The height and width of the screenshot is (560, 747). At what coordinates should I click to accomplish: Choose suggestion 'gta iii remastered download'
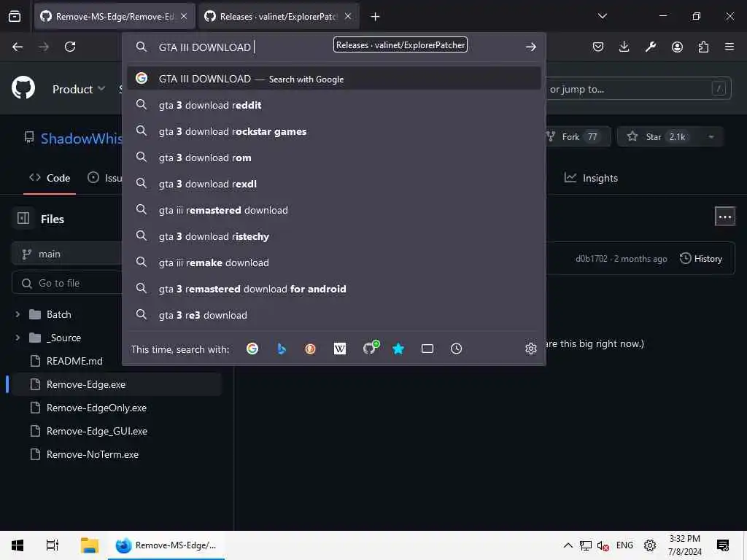(334, 210)
